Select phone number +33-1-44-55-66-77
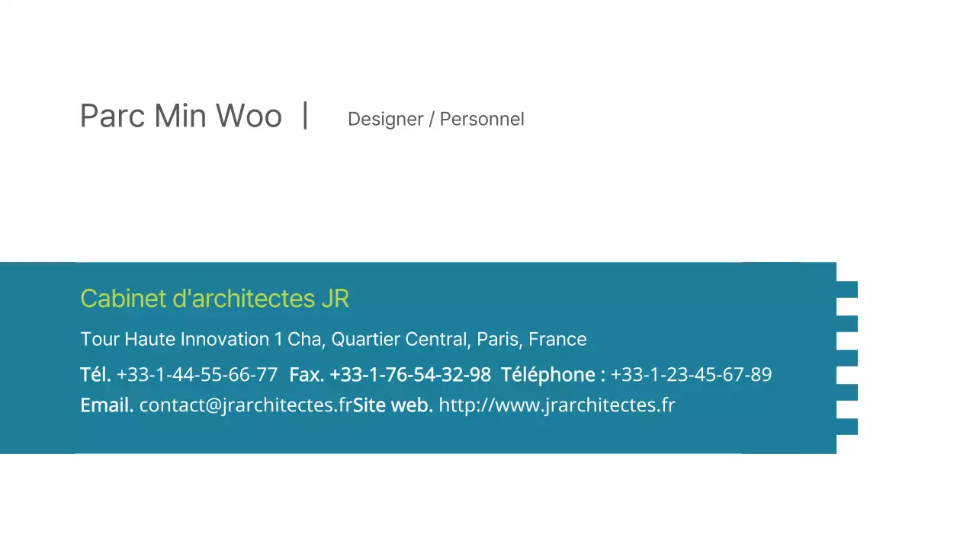This screenshot has height=560, width=976. tap(197, 375)
